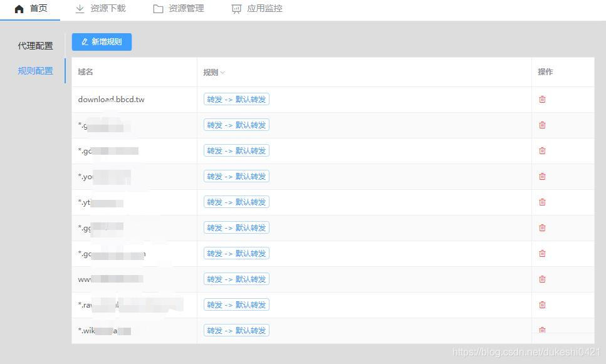Select 代理配置 in the sidebar
The width and height of the screenshot is (606, 364).
pyautogui.click(x=35, y=46)
